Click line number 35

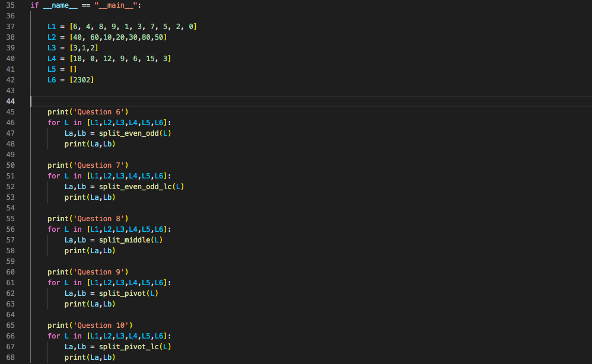click(10, 5)
